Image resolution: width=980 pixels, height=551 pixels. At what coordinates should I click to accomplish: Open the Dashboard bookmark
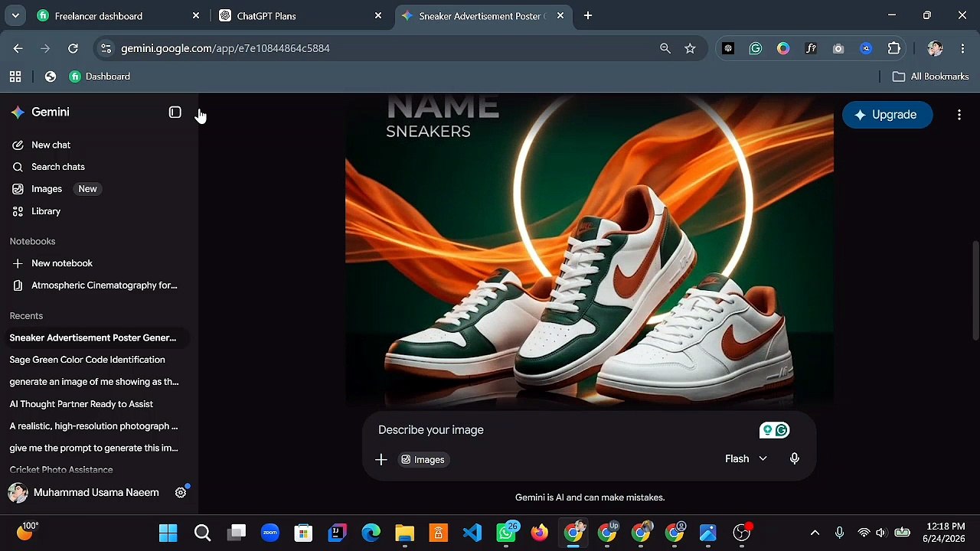click(100, 77)
